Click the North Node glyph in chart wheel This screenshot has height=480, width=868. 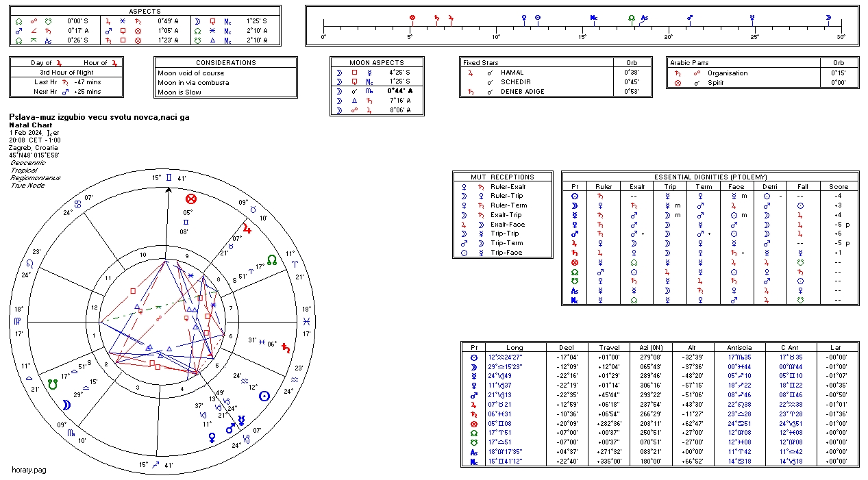[273, 260]
